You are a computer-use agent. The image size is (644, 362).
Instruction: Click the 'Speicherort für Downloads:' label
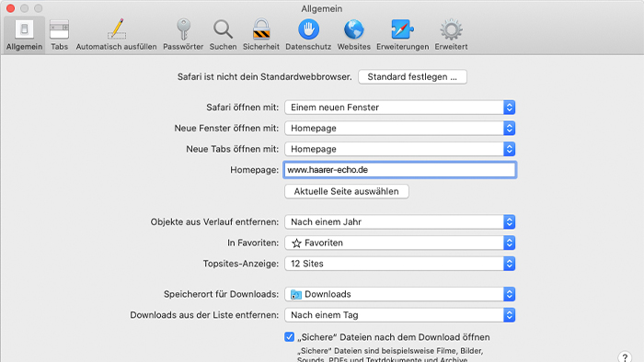(x=222, y=294)
